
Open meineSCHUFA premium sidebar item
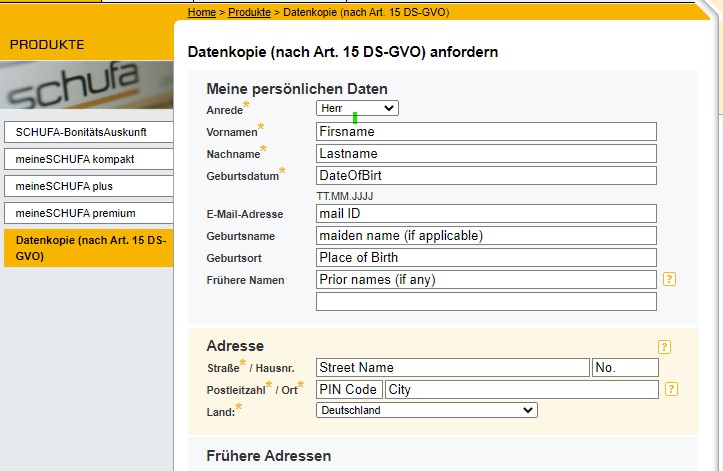click(x=87, y=213)
